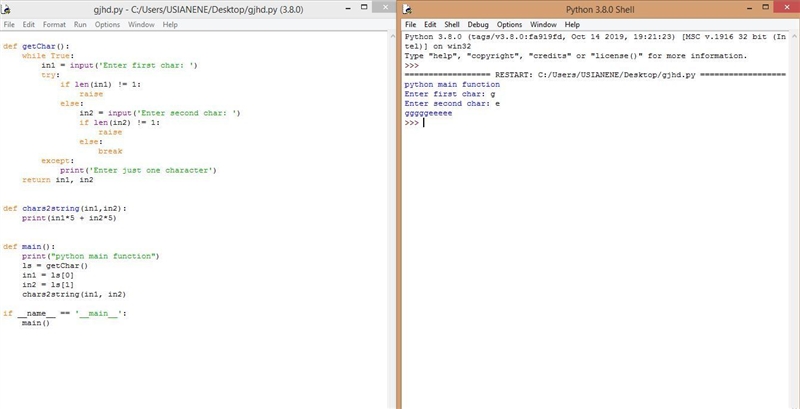Click the 'try:' line in the editor
This screenshot has height=409, width=800.
pyautogui.click(x=51, y=74)
